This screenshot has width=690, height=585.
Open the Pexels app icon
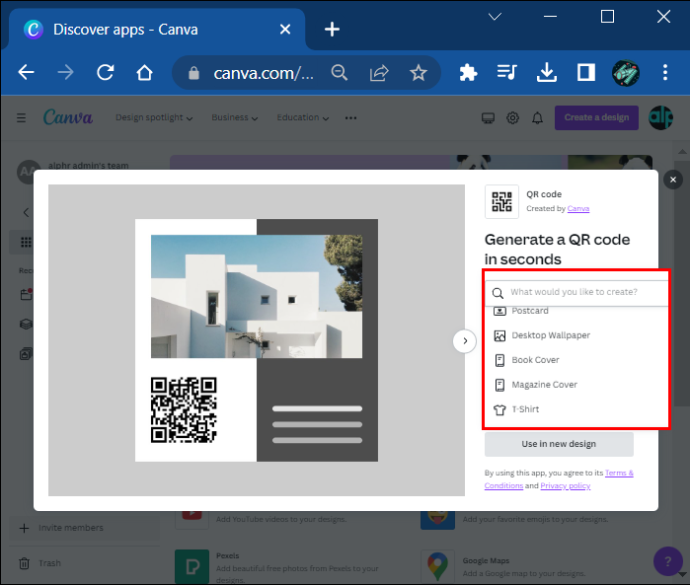click(192, 567)
